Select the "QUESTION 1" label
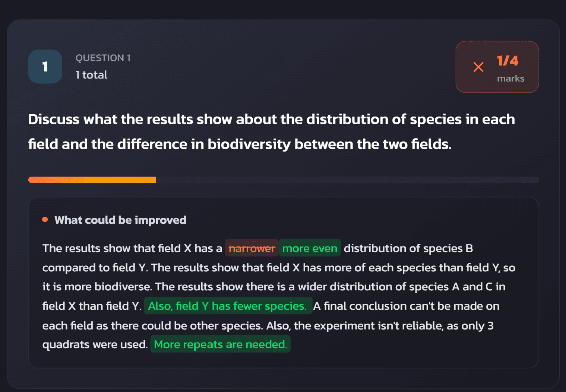The image size is (566, 392). [103, 58]
